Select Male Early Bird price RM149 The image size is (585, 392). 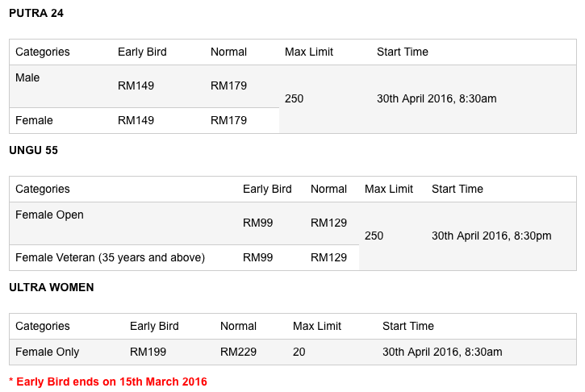(x=136, y=85)
